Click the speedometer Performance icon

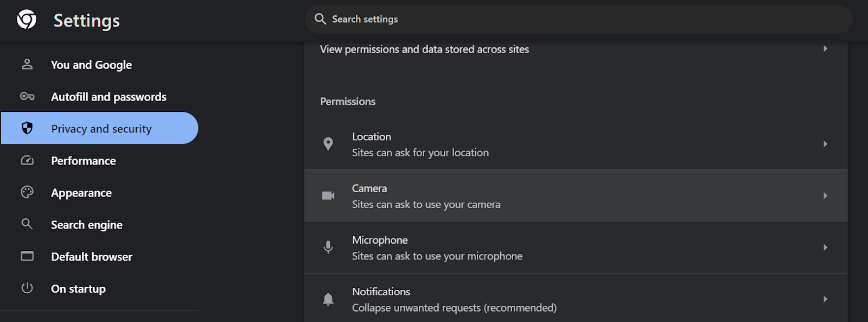click(27, 160)
